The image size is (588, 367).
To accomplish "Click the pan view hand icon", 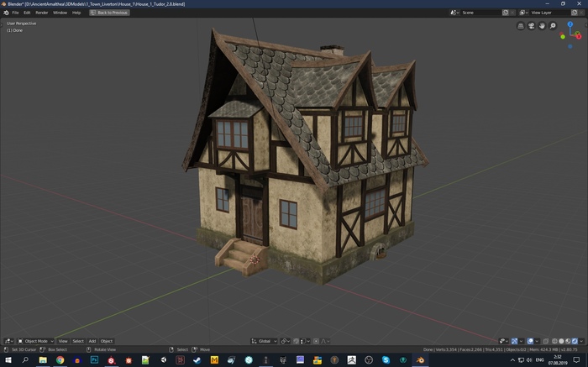I will [543, 26].
